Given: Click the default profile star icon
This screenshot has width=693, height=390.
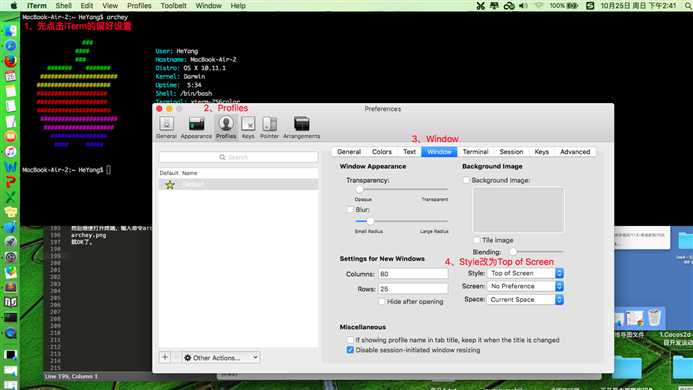Looking at the screenshot, I should [x=170, y=185].
